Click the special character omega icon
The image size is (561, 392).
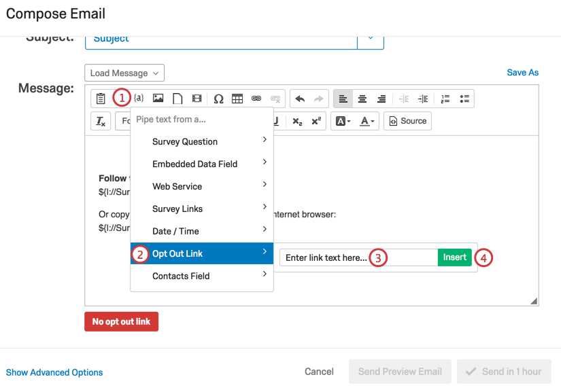(x=218, y=99)
